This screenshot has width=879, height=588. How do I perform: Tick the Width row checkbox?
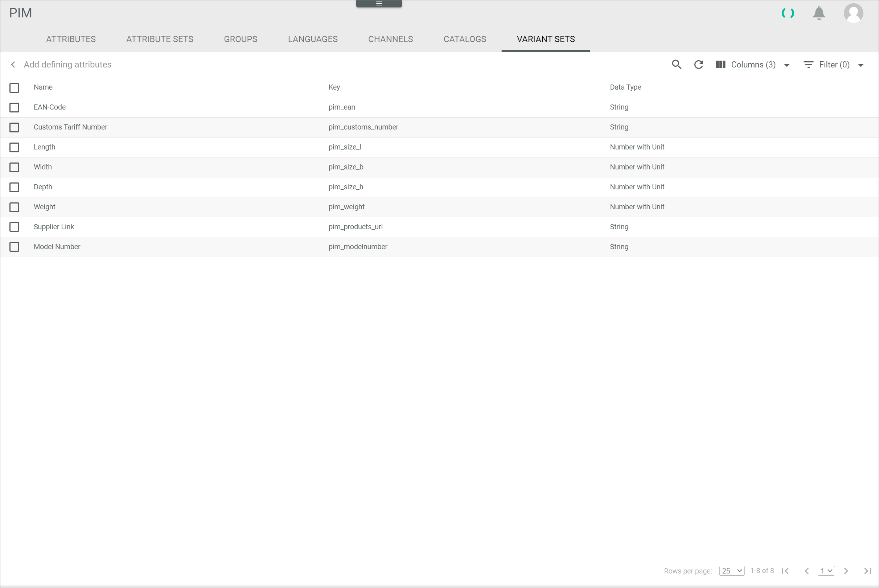point(14,167)
